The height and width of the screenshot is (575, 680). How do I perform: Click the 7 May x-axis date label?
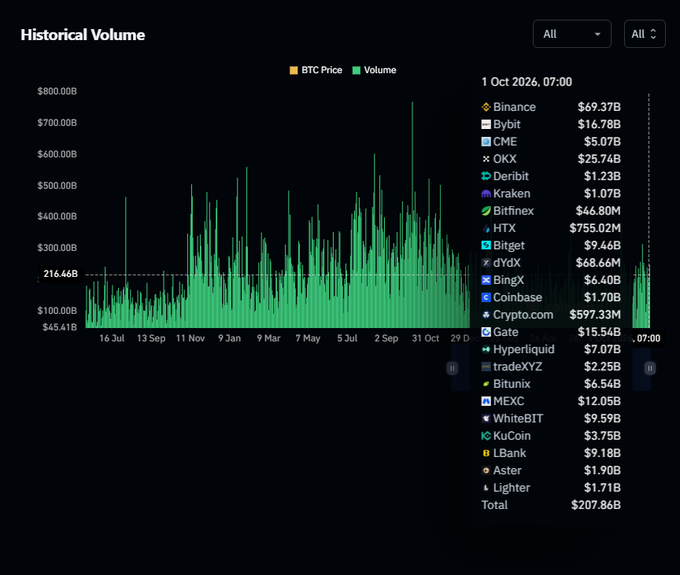pos(308,338)
